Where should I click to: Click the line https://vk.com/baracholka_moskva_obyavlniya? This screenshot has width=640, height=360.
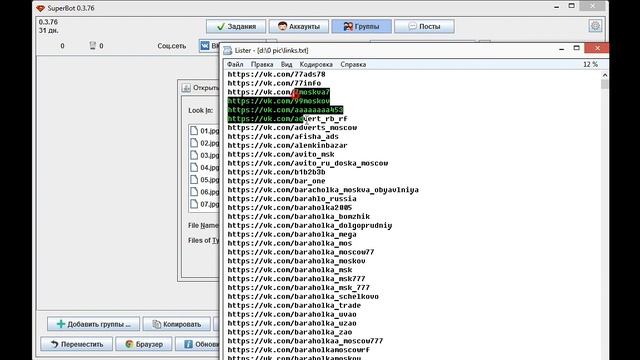323,190
